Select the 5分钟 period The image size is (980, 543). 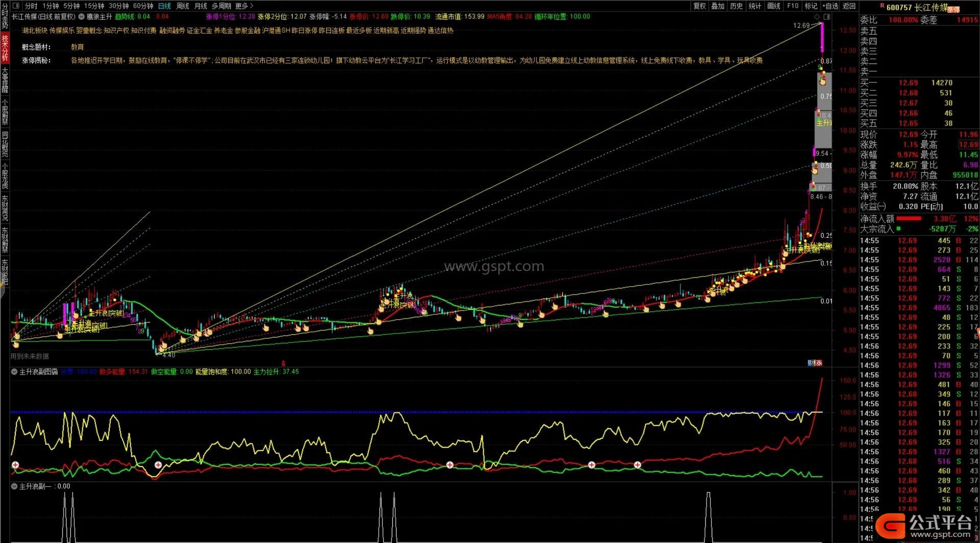[x=71, y=6]
